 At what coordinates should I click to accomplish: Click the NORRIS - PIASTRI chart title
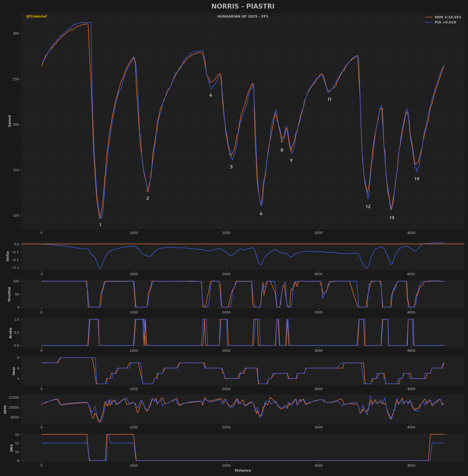click(243, 6)
